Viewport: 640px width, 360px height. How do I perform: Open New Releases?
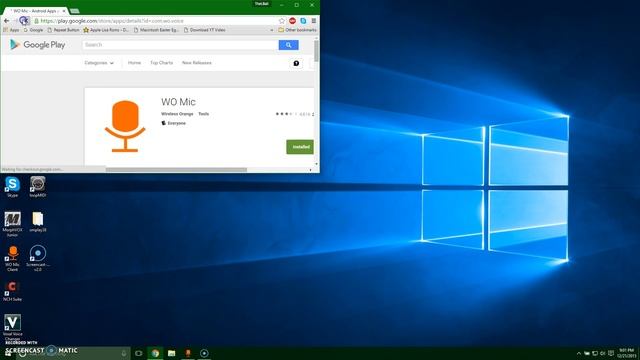click(197, 63)
